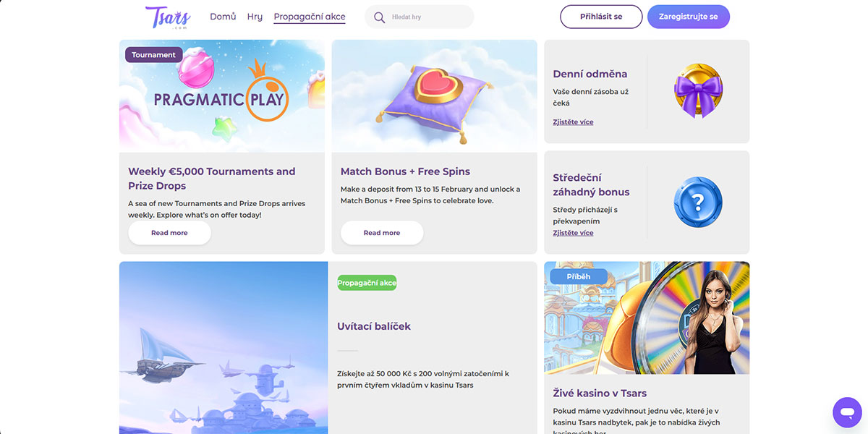Click the search magnifier icon
This screenshot has height=434, width=868.
tap(379, 17)
